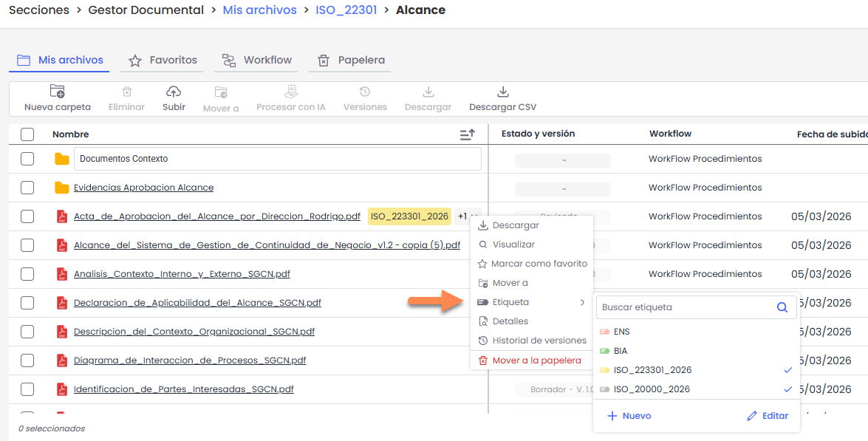Click the pencil Editar tags option

pyautogui.click(x=767, y=416)
